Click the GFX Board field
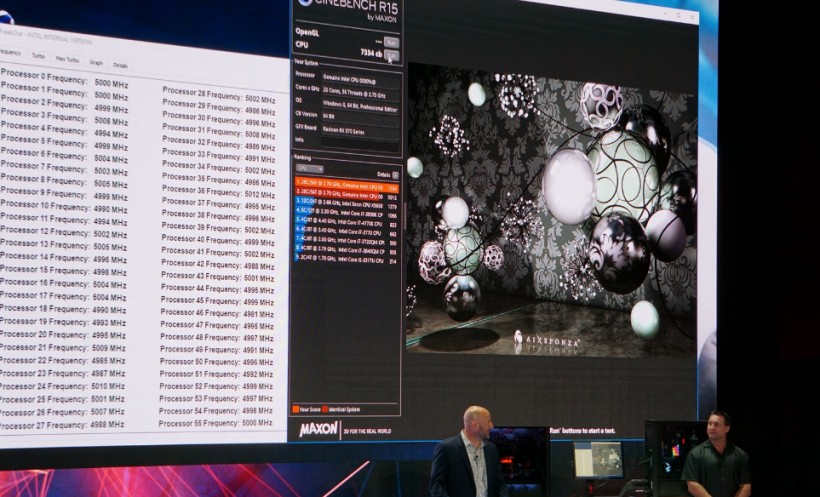Image resolution: width=820 pixels, height=497 pixels. [360, 131]
